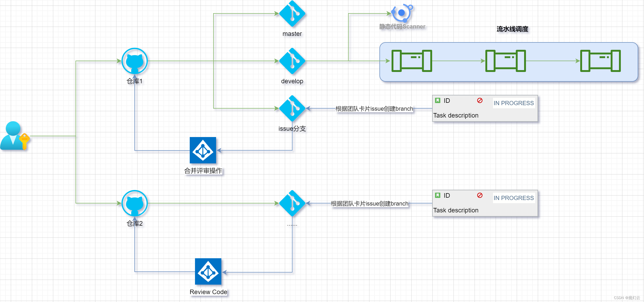Select the 静态代码Scanner label
This screenshot has width=644, height=302.
(x=402, y=27)
